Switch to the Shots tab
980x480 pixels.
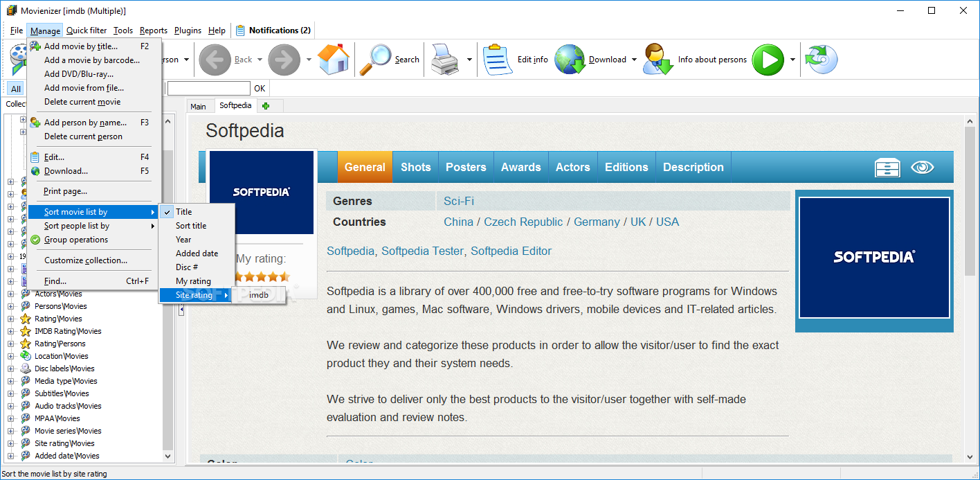click(416, 167)
